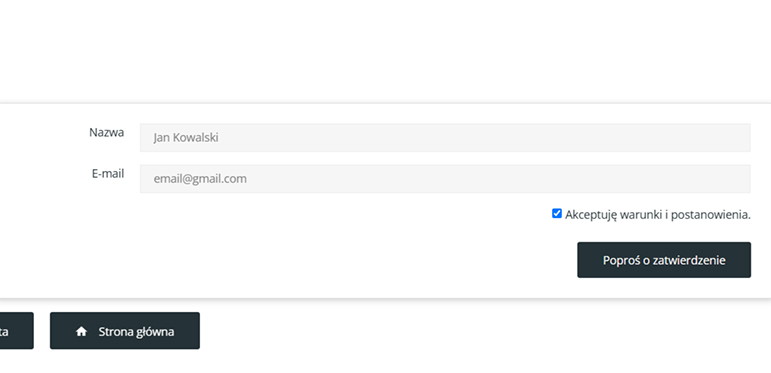Click the 'Strona główna' text beside the home icon
The image size is (771, 373).
136,332
